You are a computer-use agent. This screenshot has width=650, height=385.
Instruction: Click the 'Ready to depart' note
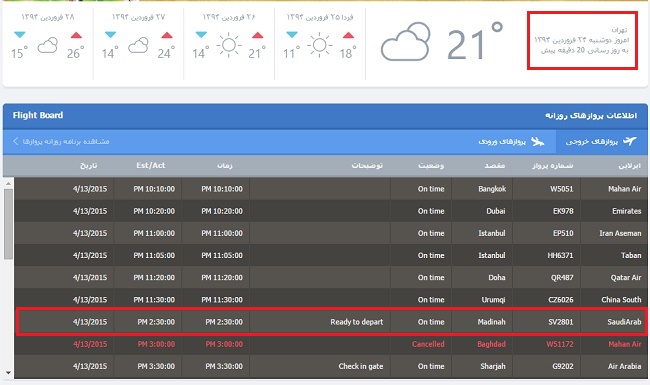[x=357, y=322]
